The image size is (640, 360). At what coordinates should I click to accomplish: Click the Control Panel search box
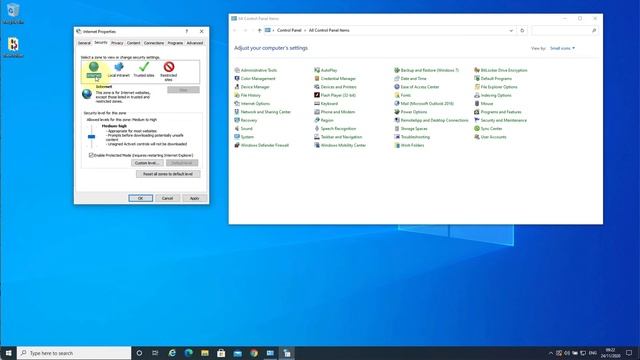[565, 31]
